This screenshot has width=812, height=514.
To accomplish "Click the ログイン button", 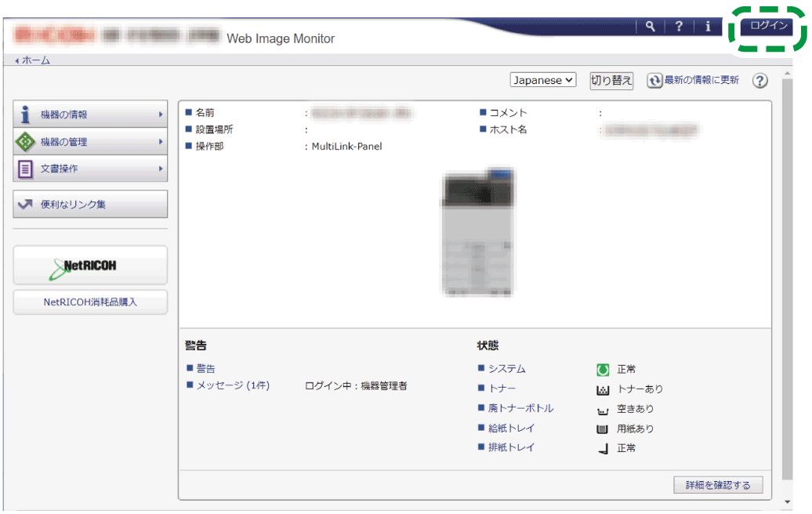I will (768, 26).
